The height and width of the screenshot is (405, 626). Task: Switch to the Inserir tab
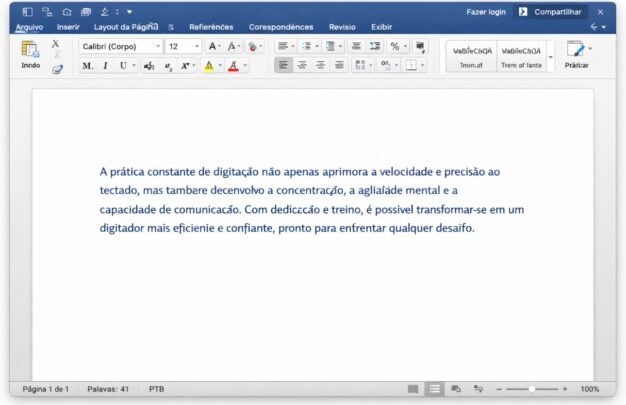coord(68,27)
